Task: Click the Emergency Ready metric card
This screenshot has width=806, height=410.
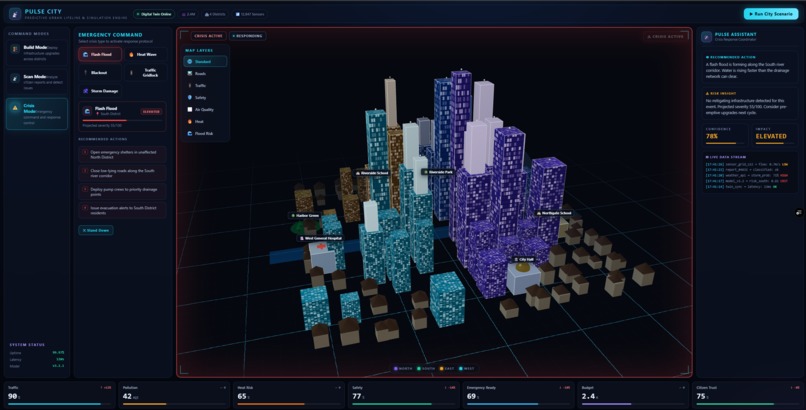Action: tap(518, 395)
